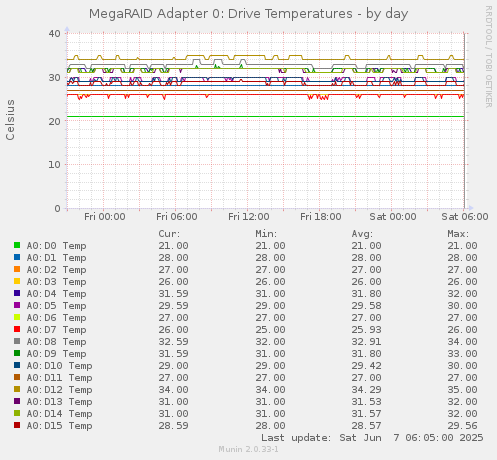The height and width of the screenshot is (460, 497).
Task: Click the A0:D0 Temp green legend swatch
Action: [x=17, y=245]
